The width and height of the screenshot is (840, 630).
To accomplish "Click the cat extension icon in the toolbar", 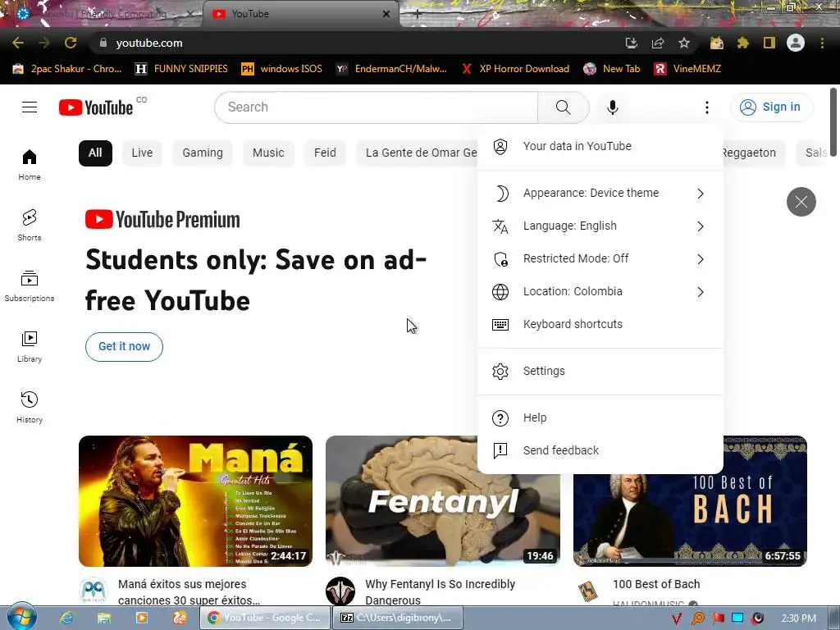I will point(716,43).
